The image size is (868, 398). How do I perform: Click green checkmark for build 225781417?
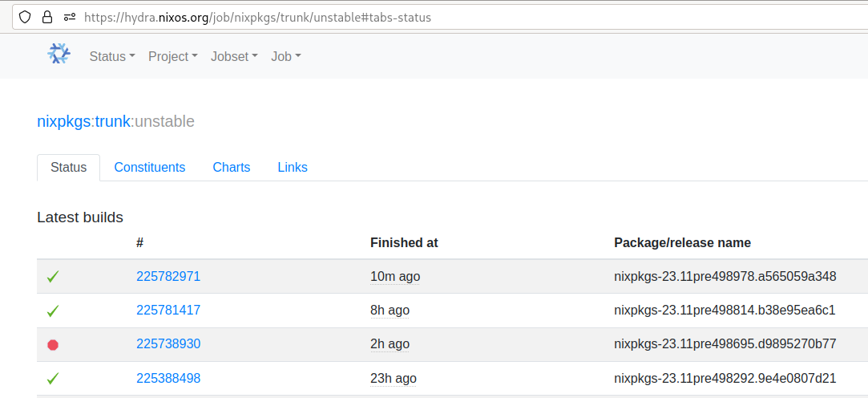(x=53, y=311)
